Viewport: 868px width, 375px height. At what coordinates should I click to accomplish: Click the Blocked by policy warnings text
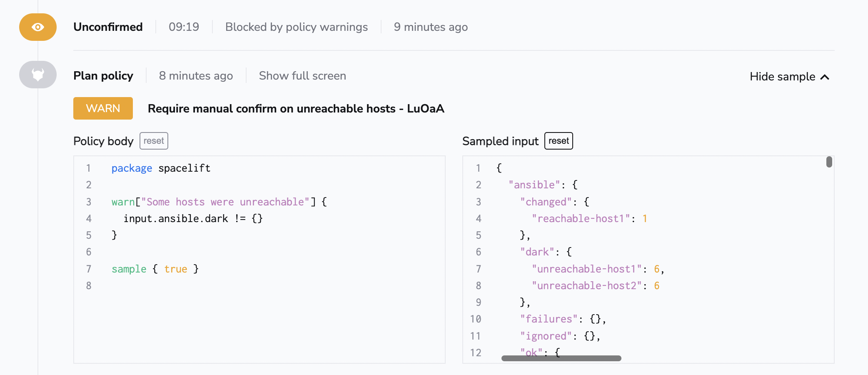coord(296,27)
